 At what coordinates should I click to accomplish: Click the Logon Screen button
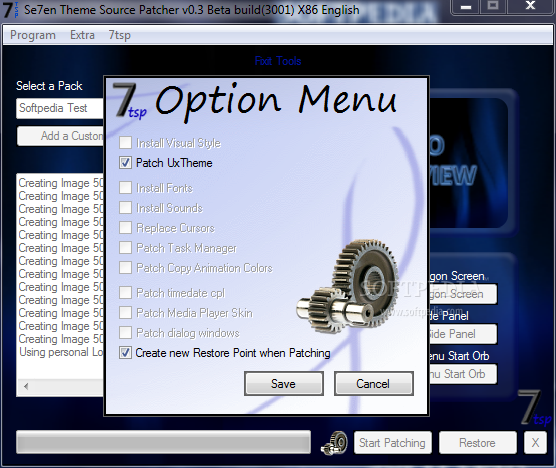463,294
